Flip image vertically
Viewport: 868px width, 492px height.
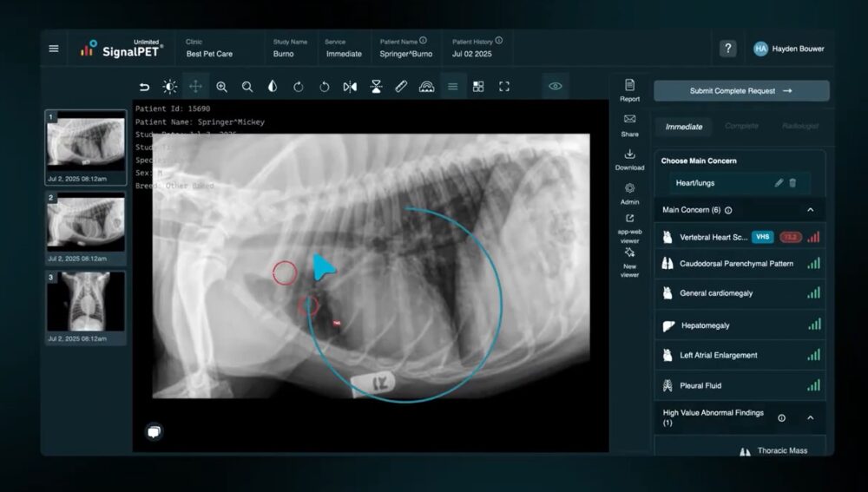tap(376, 86)
